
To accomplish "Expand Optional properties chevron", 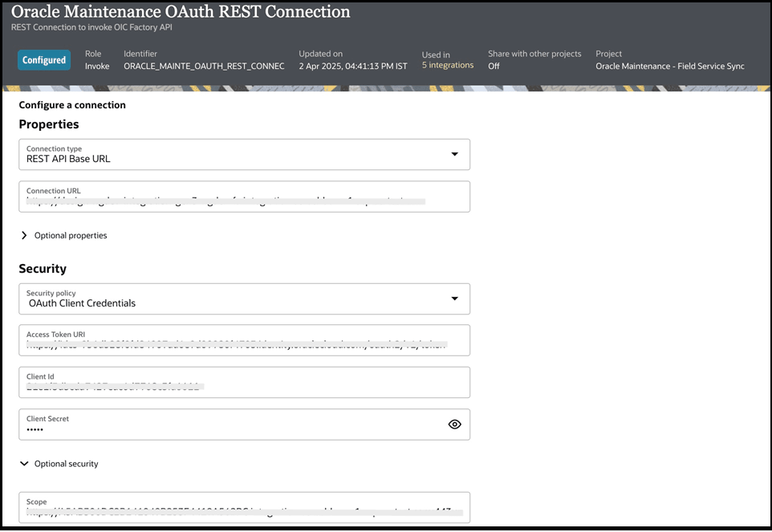I will 24,235.
